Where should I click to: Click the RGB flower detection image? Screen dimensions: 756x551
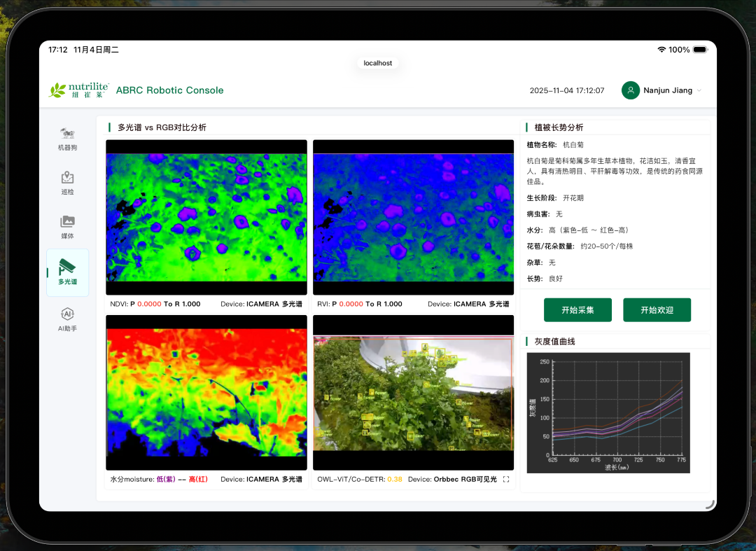[413, 393]
